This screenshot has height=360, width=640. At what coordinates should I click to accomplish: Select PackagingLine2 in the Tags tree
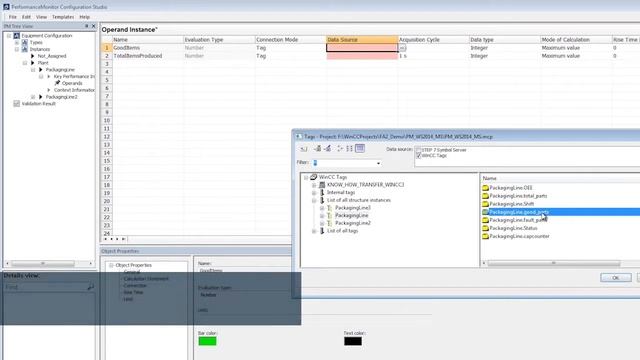pyautogui.click(x=353, y=223)
